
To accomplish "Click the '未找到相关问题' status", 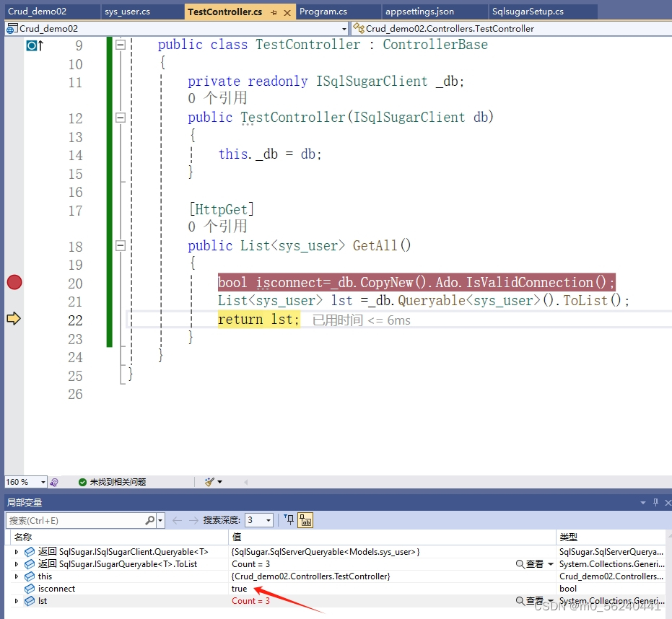I will [113, 483].
